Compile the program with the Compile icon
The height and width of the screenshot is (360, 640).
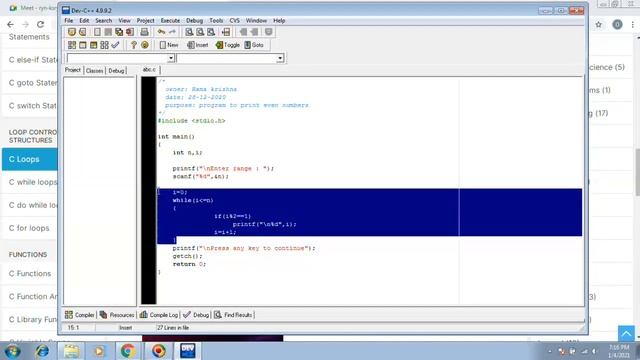(x=72, y=45)
